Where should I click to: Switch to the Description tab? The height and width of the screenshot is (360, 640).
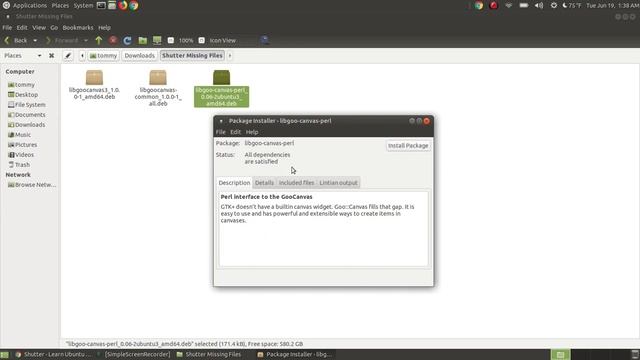pyautogui.click(x=234, y=182)
